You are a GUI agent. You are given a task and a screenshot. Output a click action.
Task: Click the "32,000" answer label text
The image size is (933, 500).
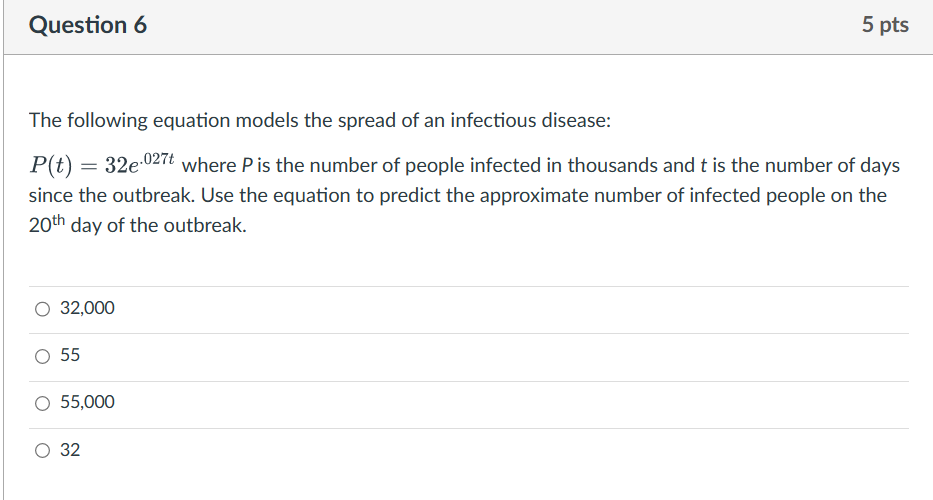pos(87,308)
